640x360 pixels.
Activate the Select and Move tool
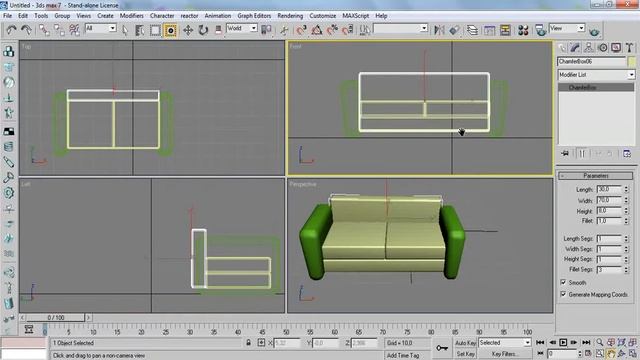pos(188,30)
